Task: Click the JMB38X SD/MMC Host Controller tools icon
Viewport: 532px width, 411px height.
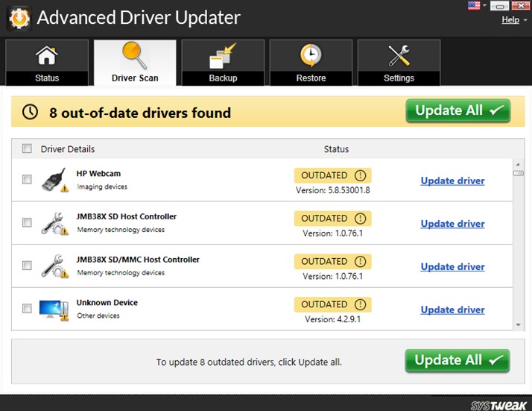Action: pyautogui.click(x=54, y=266)
